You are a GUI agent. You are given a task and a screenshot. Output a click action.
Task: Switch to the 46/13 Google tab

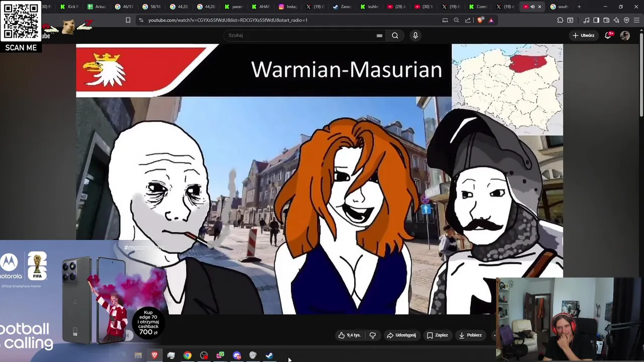pos(124,7)
